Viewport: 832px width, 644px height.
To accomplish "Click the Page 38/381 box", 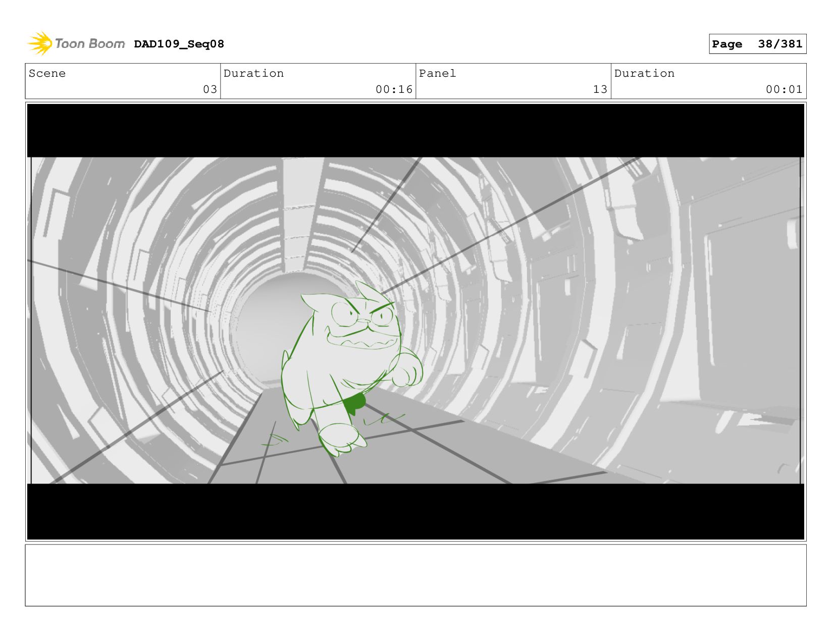I will click(757, 44).
